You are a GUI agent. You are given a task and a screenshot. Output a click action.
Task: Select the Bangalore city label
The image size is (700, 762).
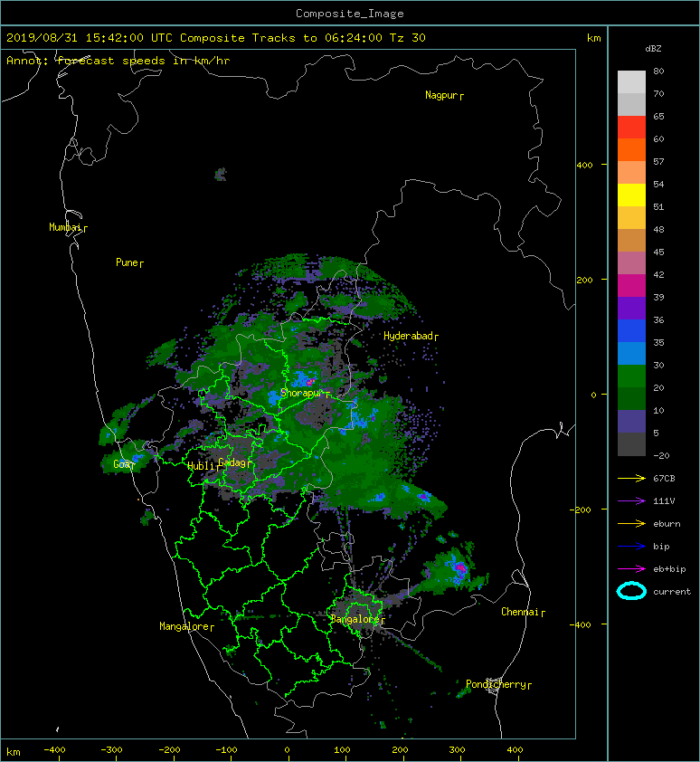tap(355, 619)
